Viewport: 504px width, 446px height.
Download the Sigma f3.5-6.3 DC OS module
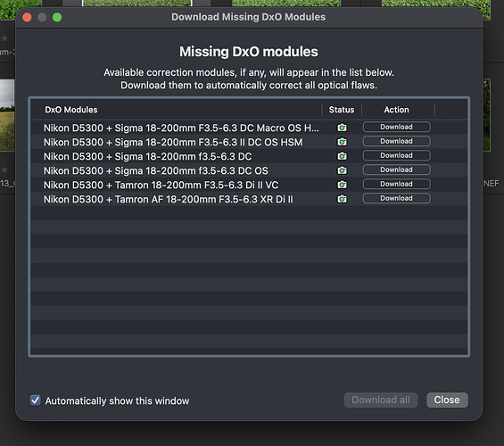(396, 169)
